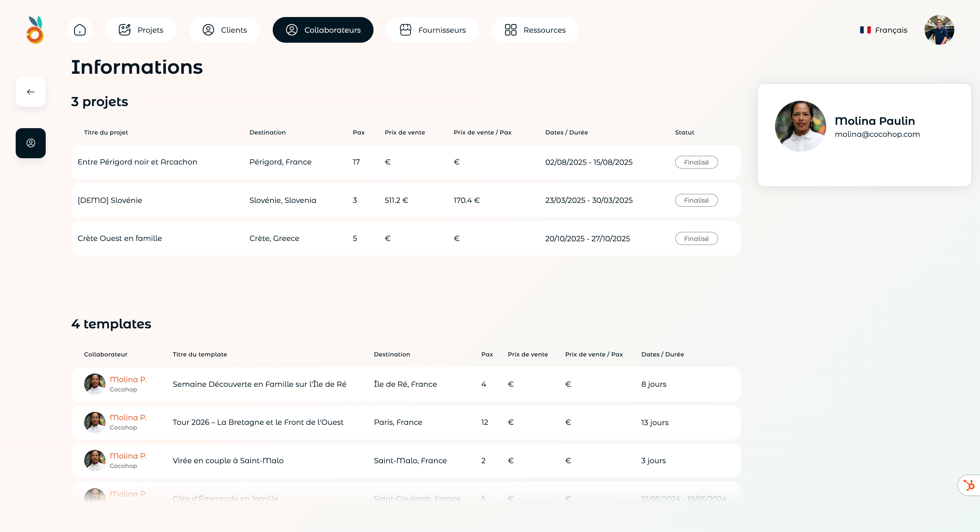Click the 3 projets heading
Screen dimensions: 980x532
tap(100, 101)
